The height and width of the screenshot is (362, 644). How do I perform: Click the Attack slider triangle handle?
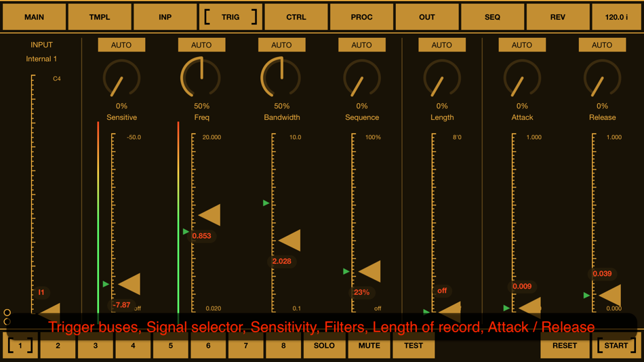pos(530,308)
